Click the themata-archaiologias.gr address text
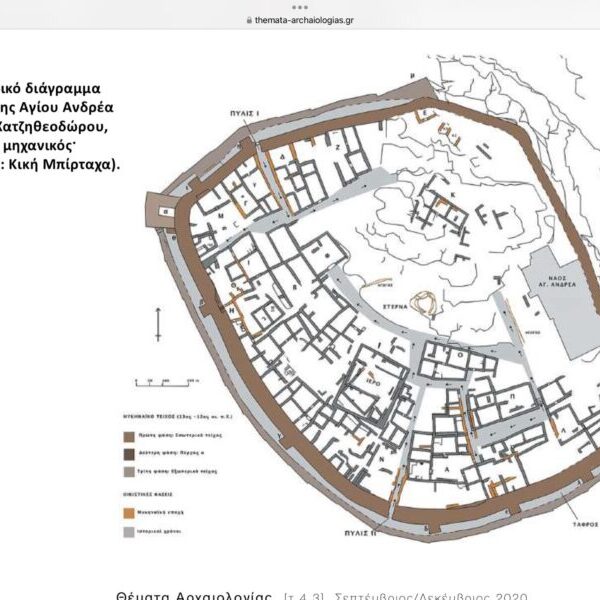600x600 pixels. pos(304,19)
